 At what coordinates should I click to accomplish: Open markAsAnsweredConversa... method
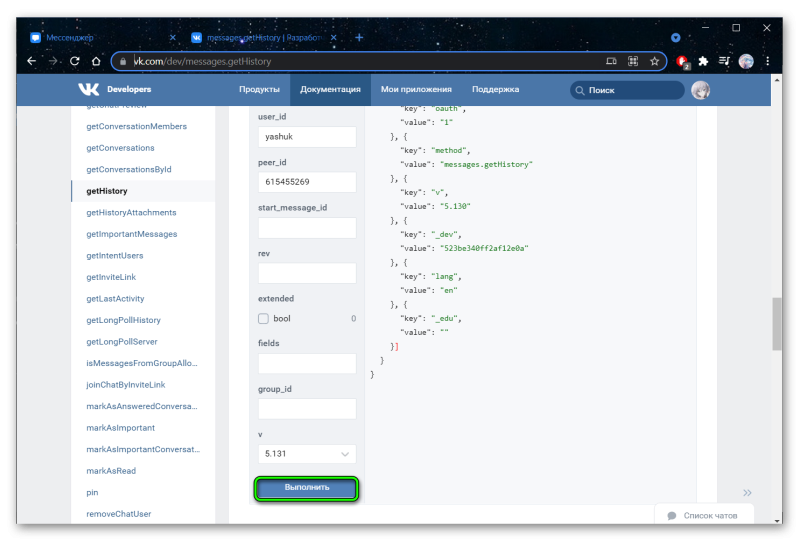(141, 406)
